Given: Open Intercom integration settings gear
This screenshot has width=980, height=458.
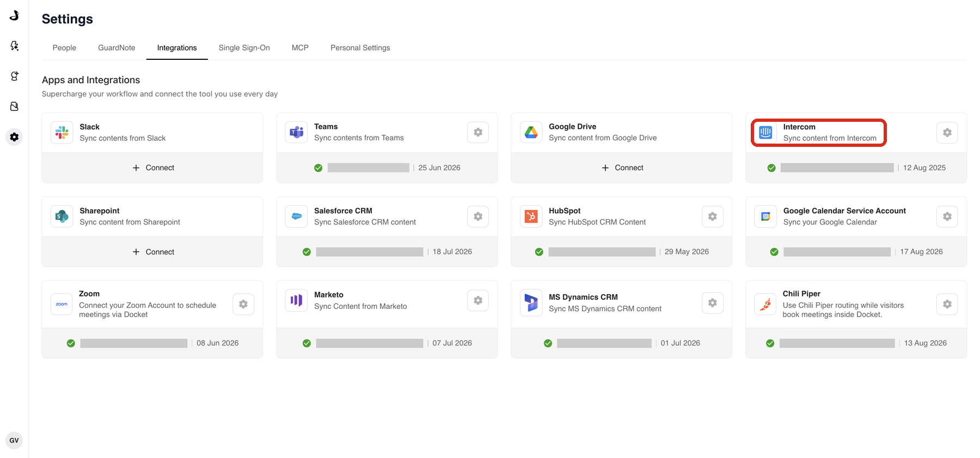Looking at the screenshot, I should click(947, 133).
